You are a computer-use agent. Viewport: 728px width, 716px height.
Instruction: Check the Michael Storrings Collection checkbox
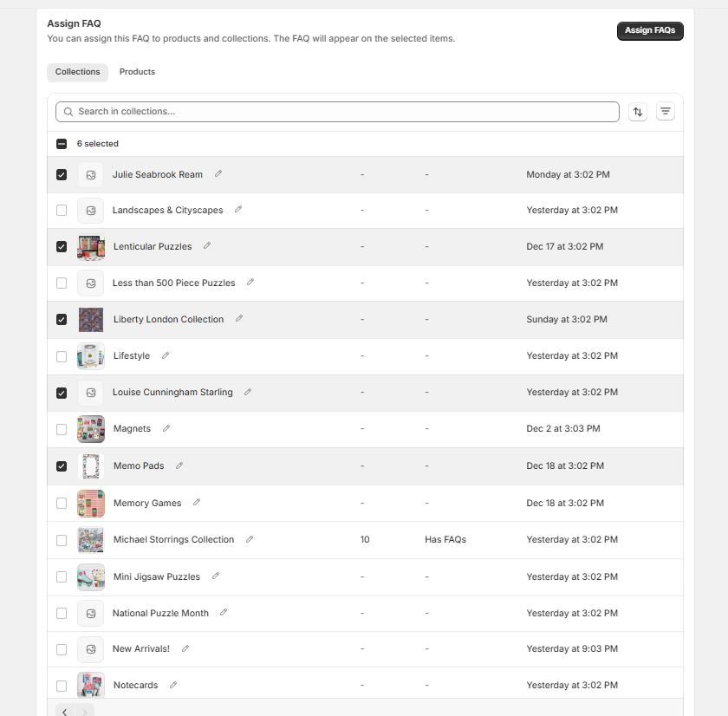tap(62, 539)
